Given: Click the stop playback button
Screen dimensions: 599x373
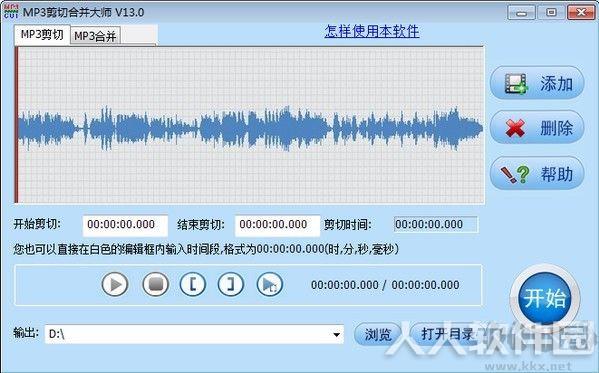Looking at the screenshot, I should click(155, 284).
